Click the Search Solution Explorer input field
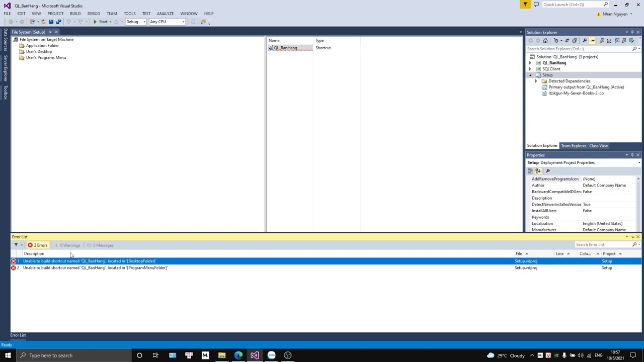The height and width of the screenshot is (362, 644). pos(578,49)
